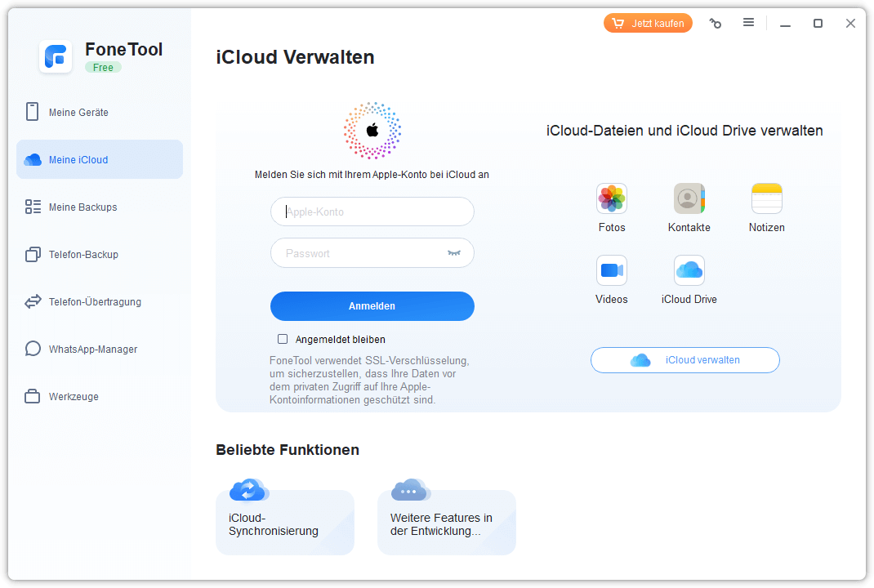Click the FoneTool logo icon
Screen dimensions: 874x588
tap(56, 56)
